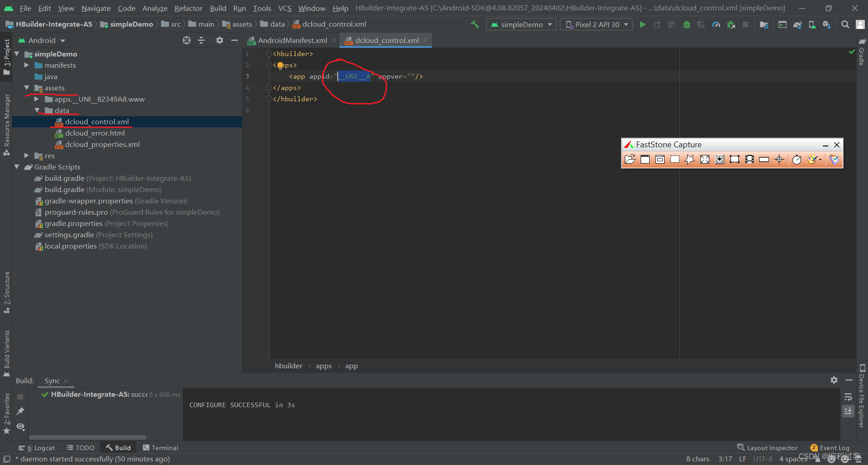
Task: Run the app with the green play button
Action: pyautogui.click(x=642, y=24)
